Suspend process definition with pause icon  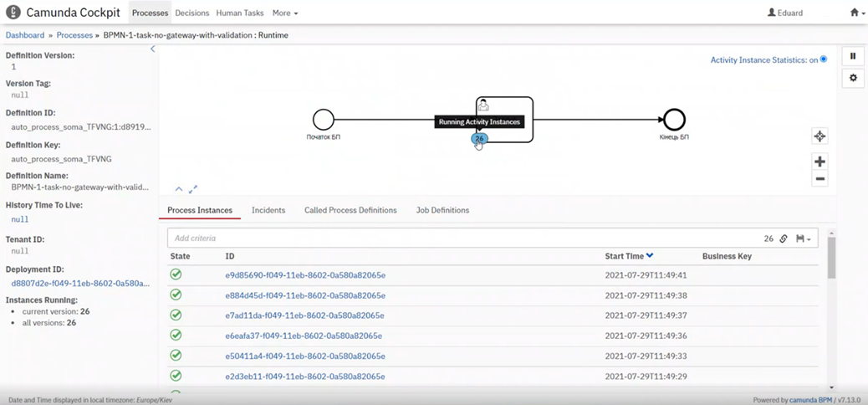[853, 56]
